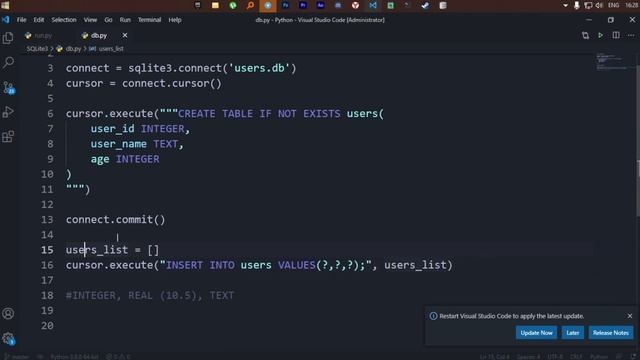Image resolution: width=640 pixels, height=360 pixels.
Task: Run the Python file with the play icon
Action: tap(600, 36)
